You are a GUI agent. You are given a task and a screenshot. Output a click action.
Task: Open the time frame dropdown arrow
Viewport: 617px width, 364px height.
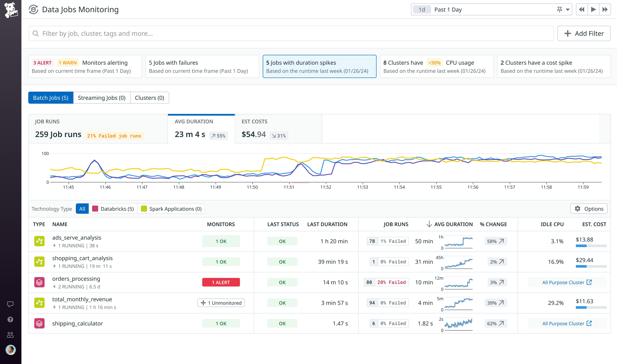click(x=568, y=9)
